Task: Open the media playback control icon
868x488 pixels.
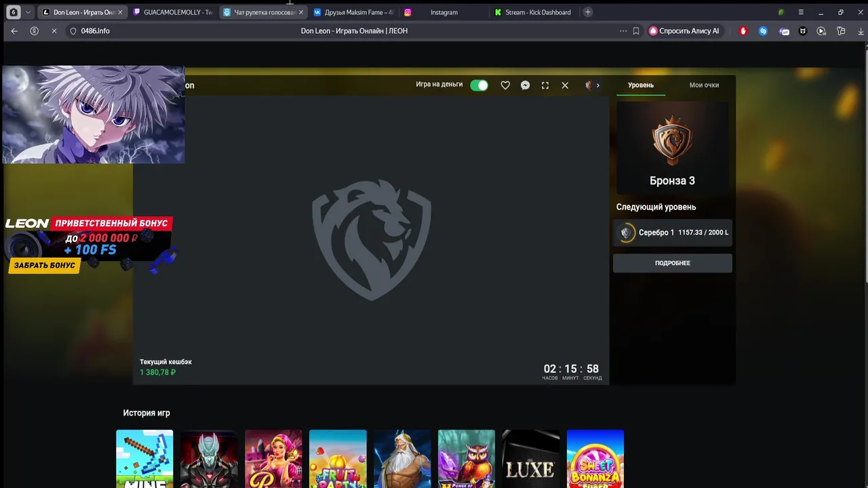Action: click(x=821, y=31)
